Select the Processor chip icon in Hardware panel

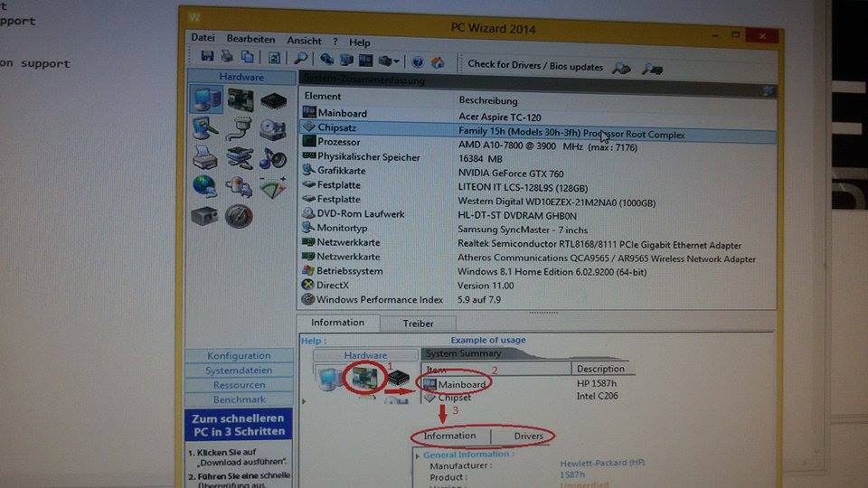pyautogui.click(x=273, y=101)
